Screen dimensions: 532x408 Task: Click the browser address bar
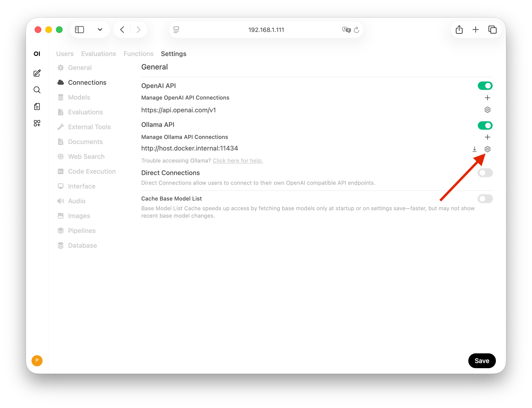pos(266,30)
